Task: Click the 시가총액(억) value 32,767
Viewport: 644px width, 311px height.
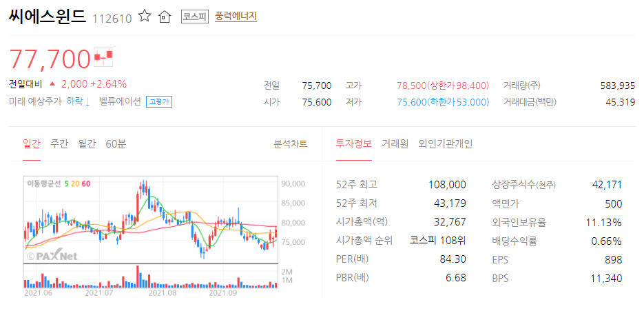Action: pyautogui.click(x=450, y=222)
